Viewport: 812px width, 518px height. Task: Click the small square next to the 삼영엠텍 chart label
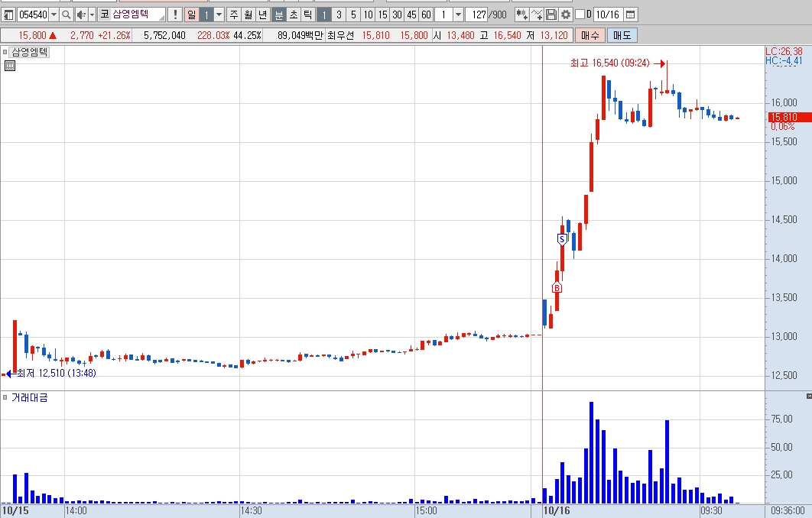tap(5, 52)
